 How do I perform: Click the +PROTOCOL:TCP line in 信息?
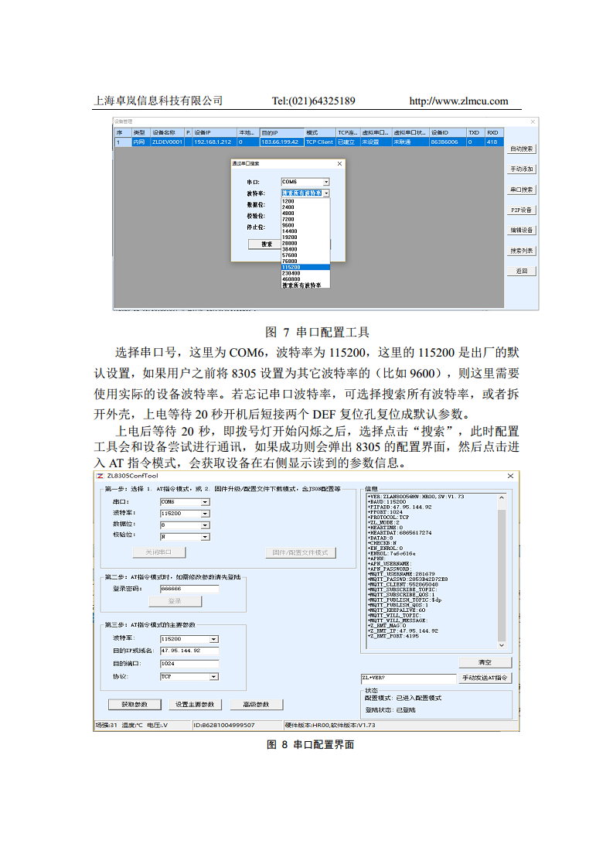389,518
